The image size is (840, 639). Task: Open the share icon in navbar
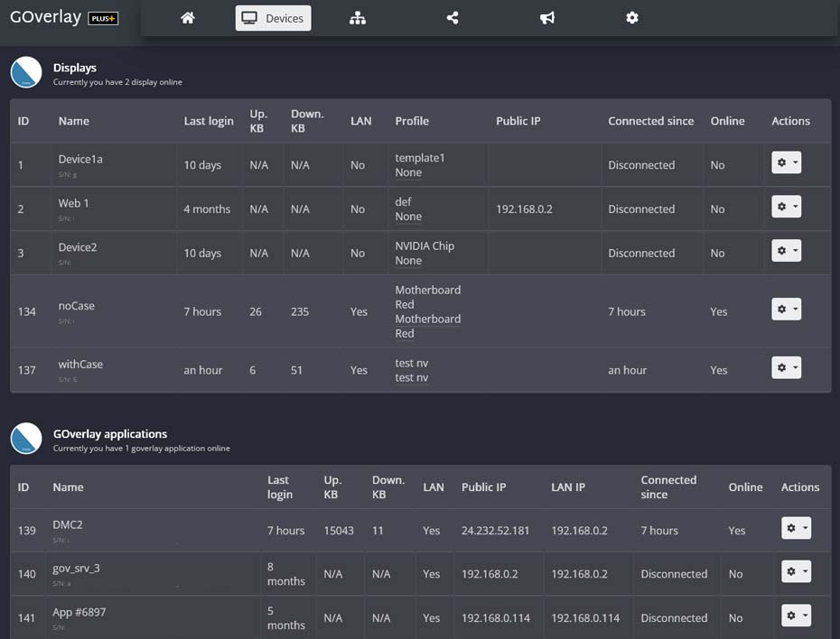453,18
